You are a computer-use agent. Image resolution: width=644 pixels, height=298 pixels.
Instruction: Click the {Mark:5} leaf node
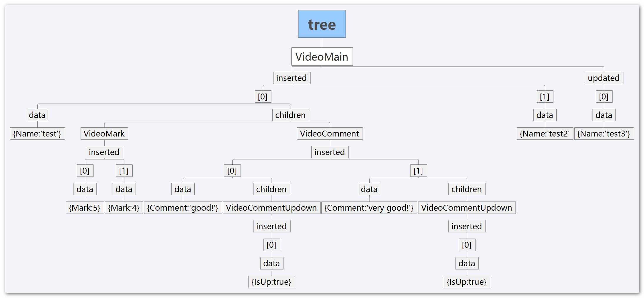[85, 208]
